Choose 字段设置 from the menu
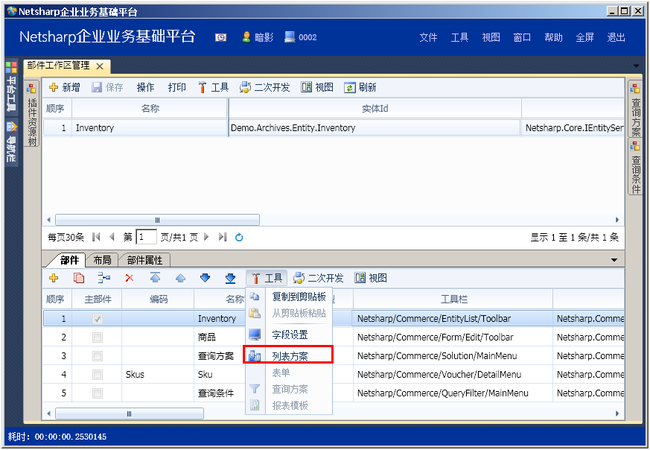The height and width of the screenshot is (450, 650). tap(290, 335)
